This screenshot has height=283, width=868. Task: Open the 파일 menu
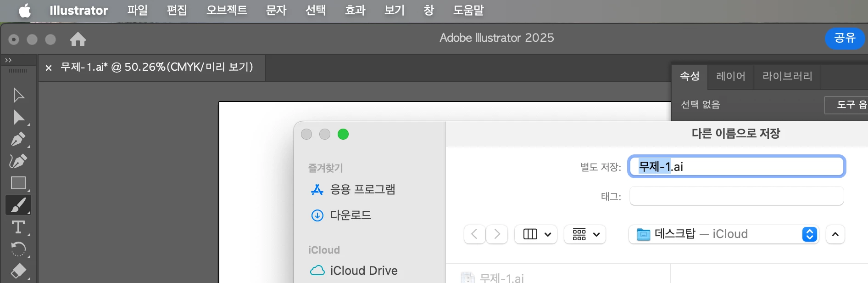click(137, 10)
